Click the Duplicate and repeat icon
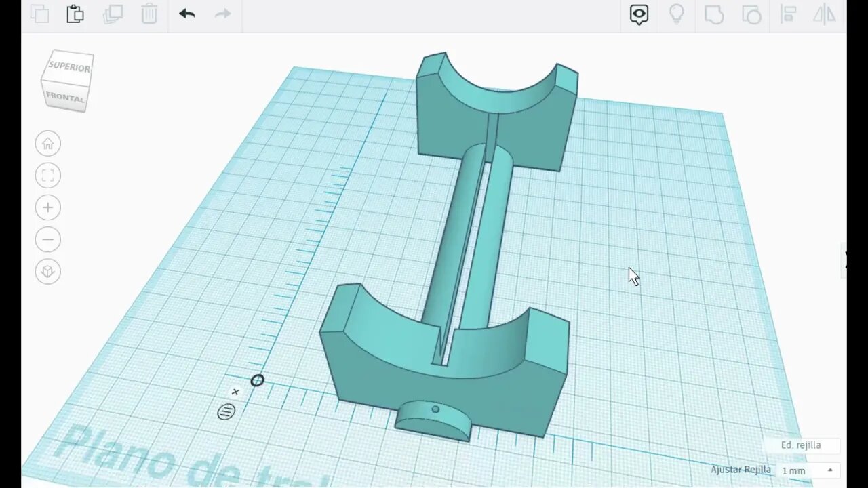The image size is (868, 488). tap(113, 14)
